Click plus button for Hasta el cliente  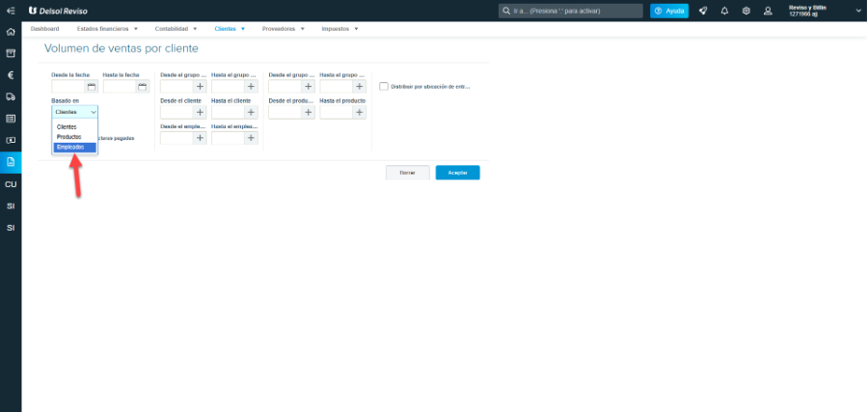pos(252,113)
